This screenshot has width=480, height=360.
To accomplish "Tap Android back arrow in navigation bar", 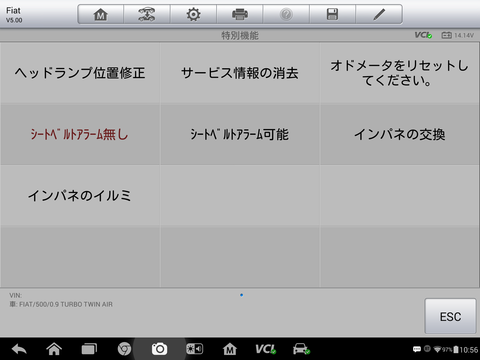I will coord(19,349).
